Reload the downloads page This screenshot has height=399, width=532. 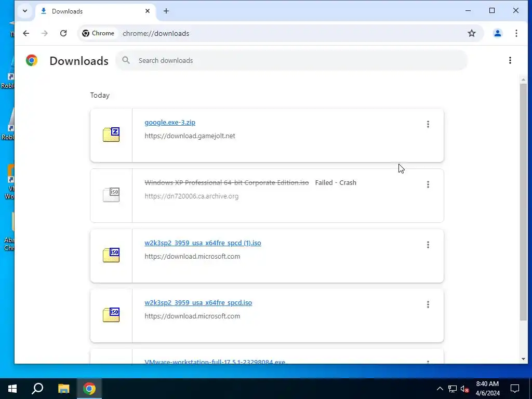(x=63, y=33)
